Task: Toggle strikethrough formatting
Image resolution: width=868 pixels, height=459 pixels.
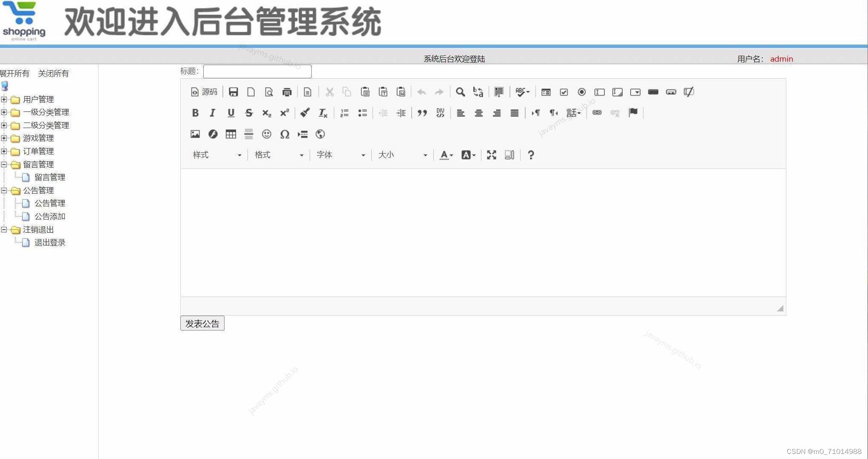Action: (x=249, y=113)
